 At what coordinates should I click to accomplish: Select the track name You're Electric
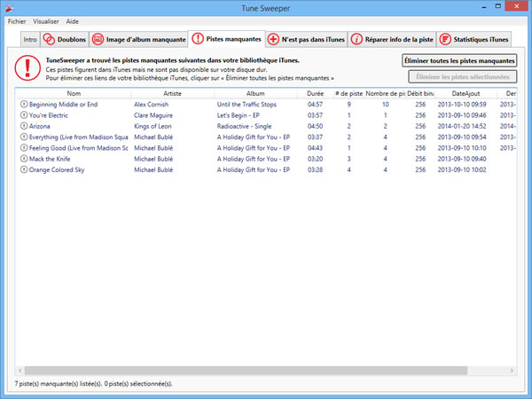[49, 115]
